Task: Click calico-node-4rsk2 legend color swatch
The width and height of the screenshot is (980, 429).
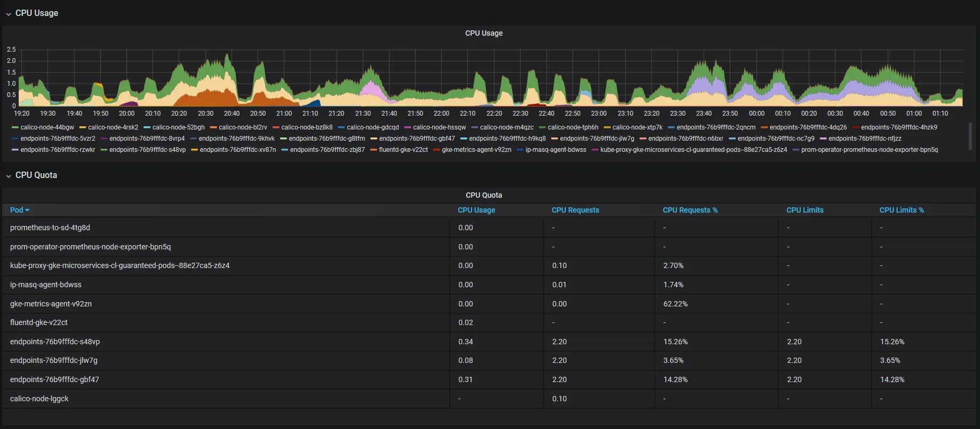Action: coord(83,128)
